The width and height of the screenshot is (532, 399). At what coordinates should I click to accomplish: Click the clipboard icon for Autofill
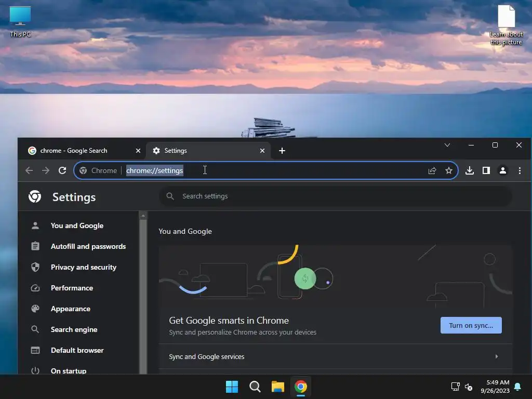point(35,246)
